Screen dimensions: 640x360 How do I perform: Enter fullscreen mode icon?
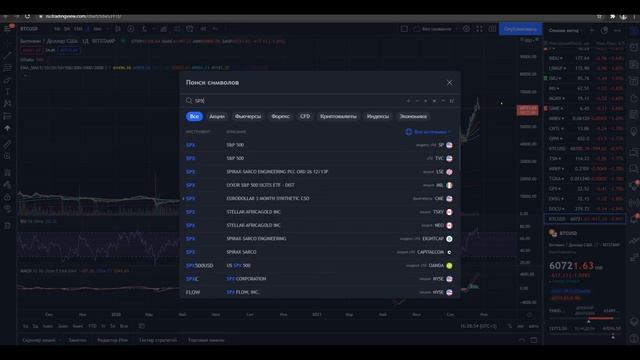click(480, 29)
